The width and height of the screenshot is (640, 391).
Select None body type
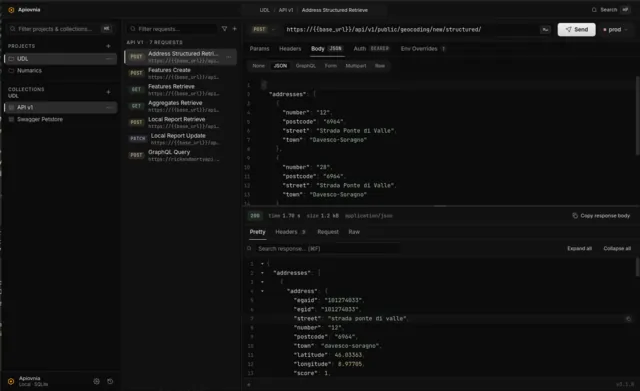coord(258,66)
